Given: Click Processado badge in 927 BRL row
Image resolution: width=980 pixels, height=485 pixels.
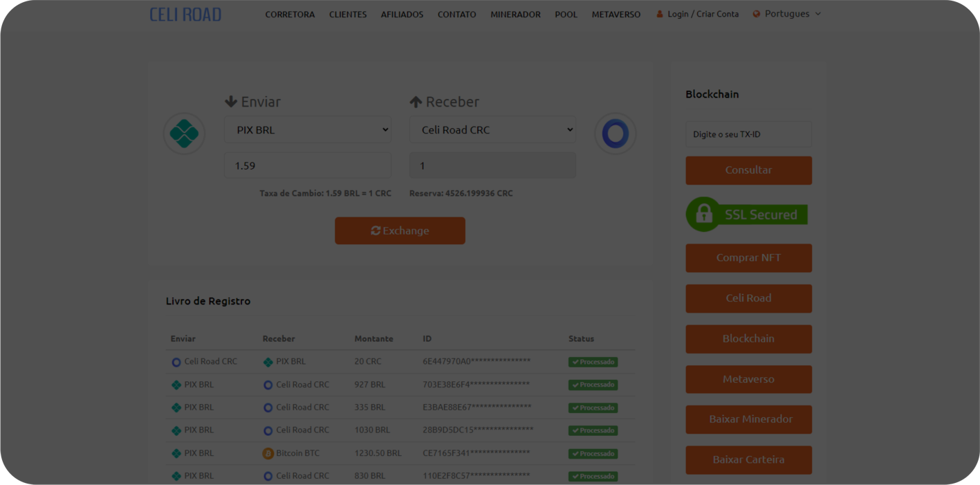Looking at the screenshot, I should (593, 385).
